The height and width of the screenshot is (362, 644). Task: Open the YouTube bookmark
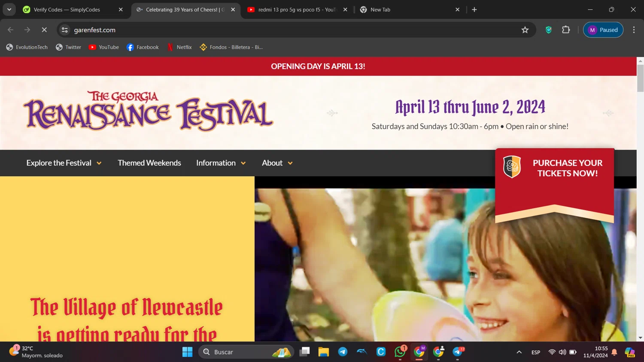(x=103, y=47)
